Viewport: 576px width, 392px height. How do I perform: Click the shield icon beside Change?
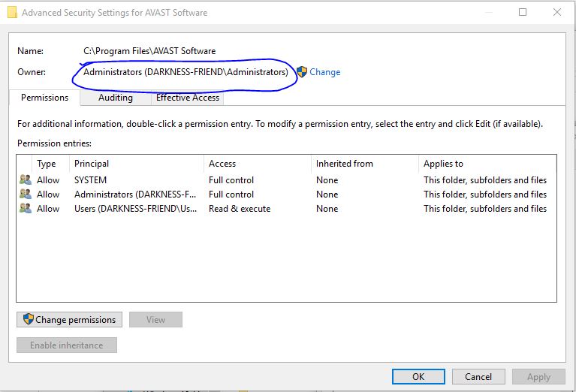(x=302, y=71)
